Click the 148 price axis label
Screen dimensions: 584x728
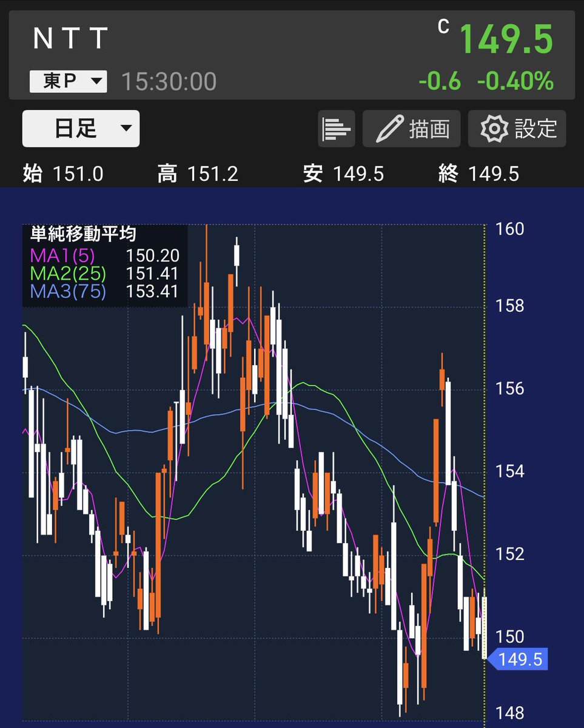509,713
